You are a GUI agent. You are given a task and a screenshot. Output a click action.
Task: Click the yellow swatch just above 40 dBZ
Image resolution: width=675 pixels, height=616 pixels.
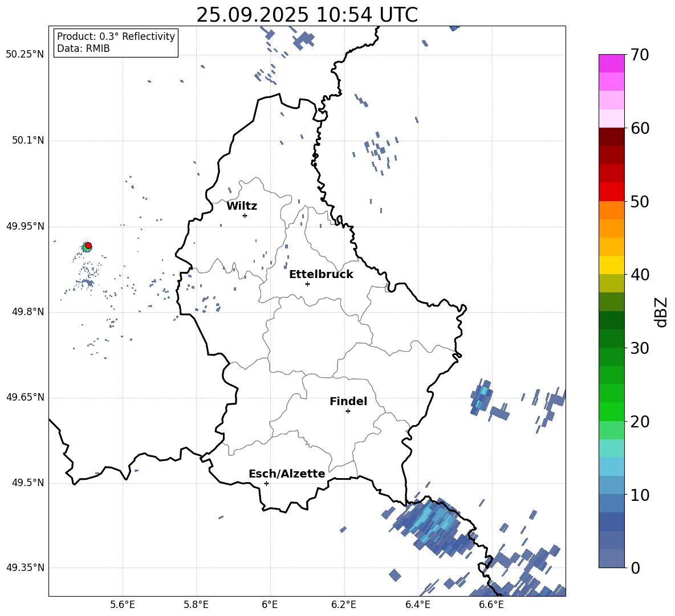pyautogui.click(x=611, y=265)
